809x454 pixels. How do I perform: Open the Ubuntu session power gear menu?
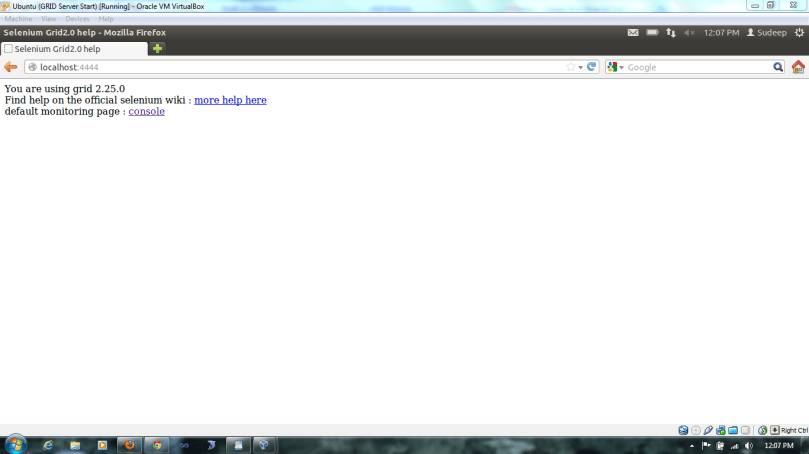coord(799,33)
